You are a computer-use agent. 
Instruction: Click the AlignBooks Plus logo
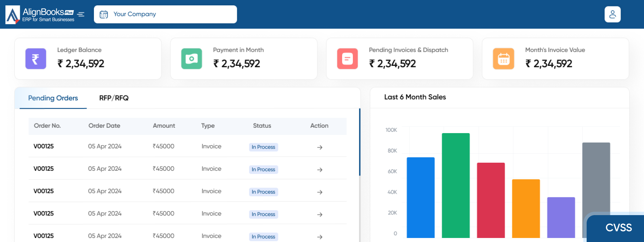(40, 14)
